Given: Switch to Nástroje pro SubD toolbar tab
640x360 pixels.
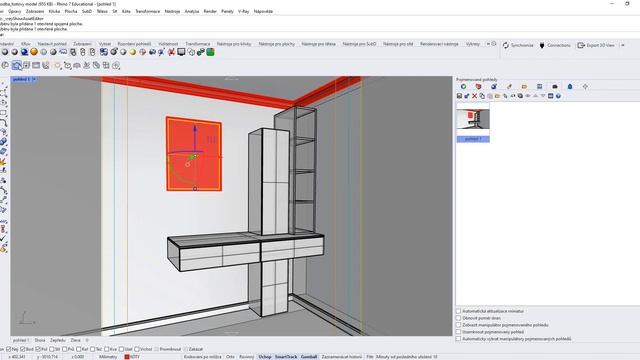Looking at the screenshot, I should pos(359,44).
